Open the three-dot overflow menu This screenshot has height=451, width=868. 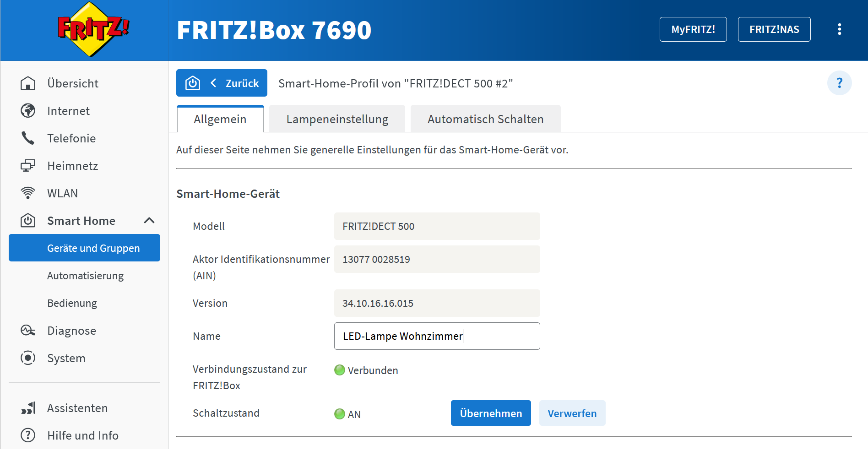(x=840, y=29)
